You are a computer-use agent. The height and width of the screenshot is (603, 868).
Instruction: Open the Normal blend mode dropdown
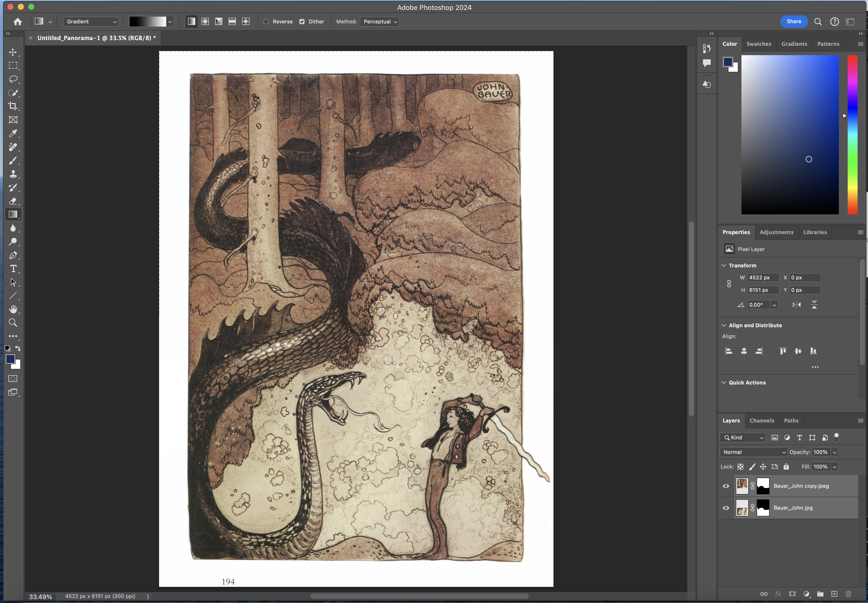point(753,452)
